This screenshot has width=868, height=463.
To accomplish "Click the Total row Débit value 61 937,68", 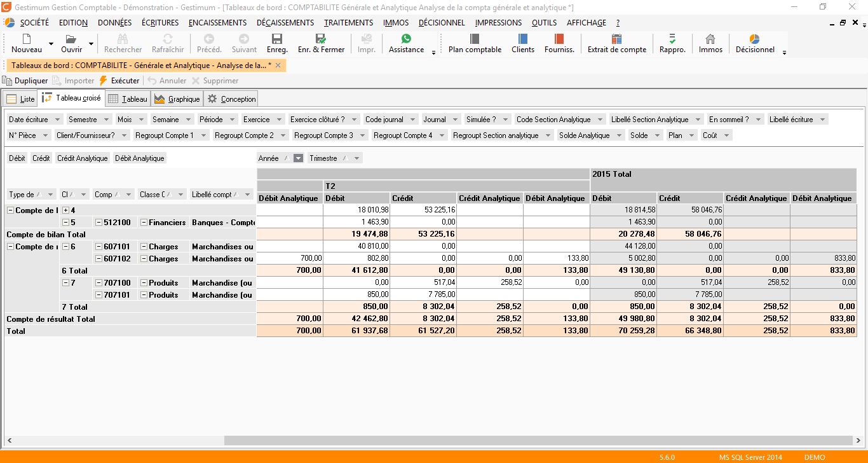I will click(356, 331).
